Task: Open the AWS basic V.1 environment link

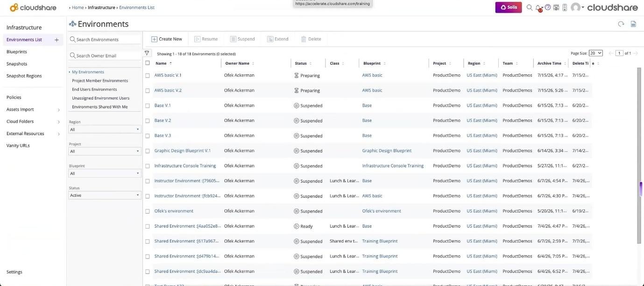Action: [x=168, y=75]
